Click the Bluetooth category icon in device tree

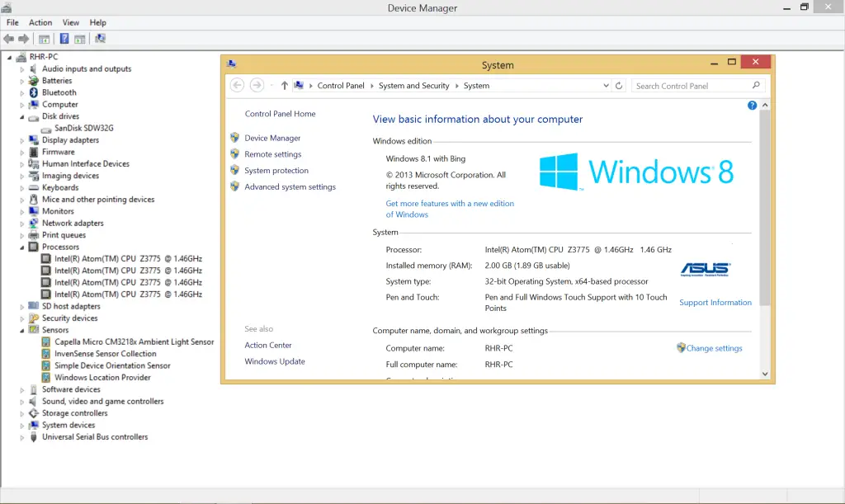click(33, 92)
